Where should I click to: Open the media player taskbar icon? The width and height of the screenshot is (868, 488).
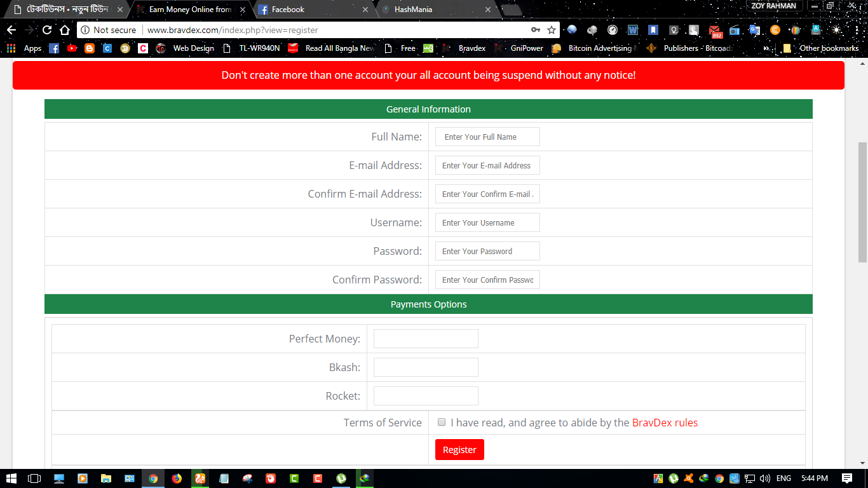coord(83,478)
